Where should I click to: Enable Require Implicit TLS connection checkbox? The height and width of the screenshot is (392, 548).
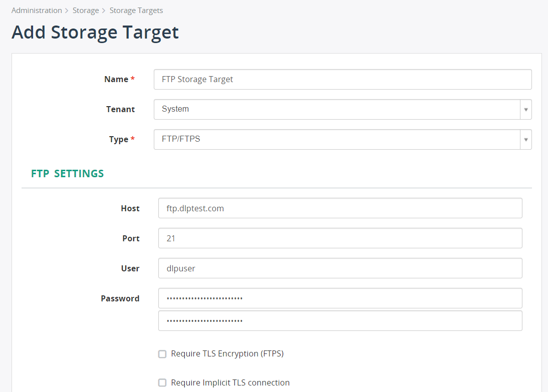pos(162,382)
